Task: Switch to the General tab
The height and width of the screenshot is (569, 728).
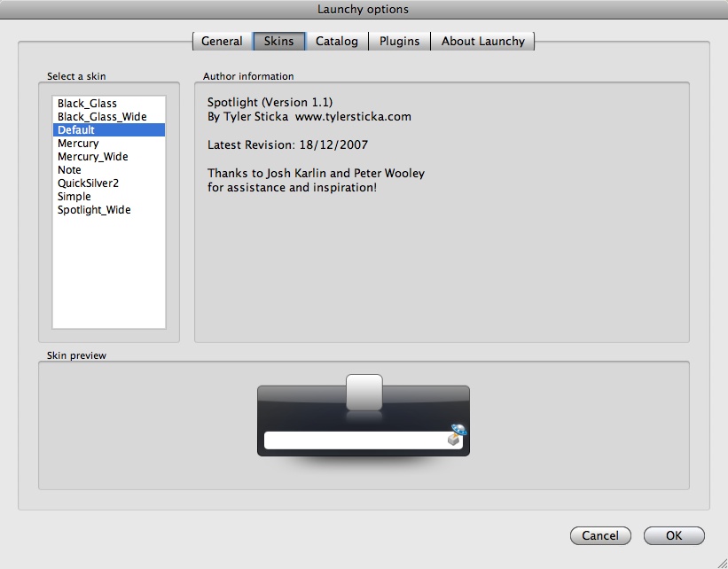Action: click(x=221, y=41)
